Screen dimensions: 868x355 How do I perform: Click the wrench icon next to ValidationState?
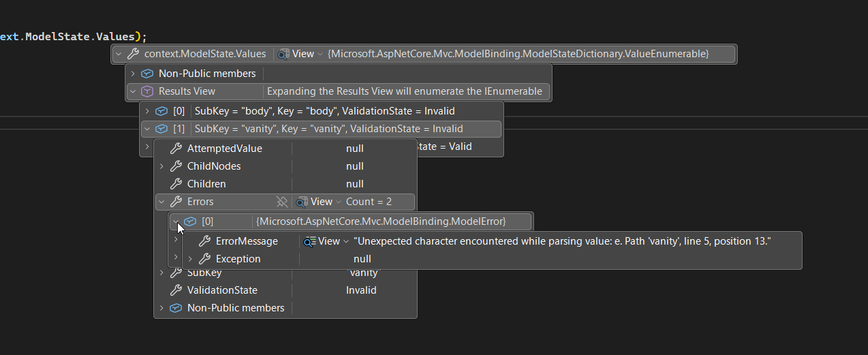click(175, 290)
